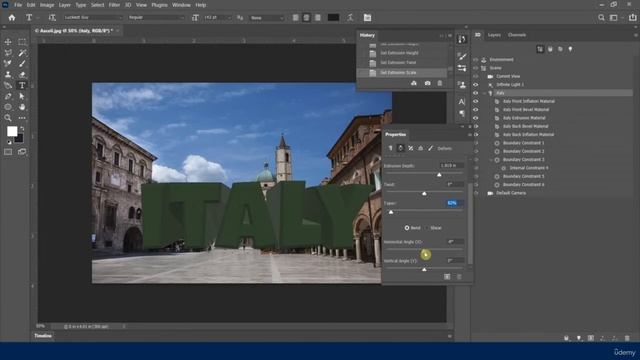Click the Home icon in options bar
The height and width of the screenshot is (360, 640).
tap(12, 18)
